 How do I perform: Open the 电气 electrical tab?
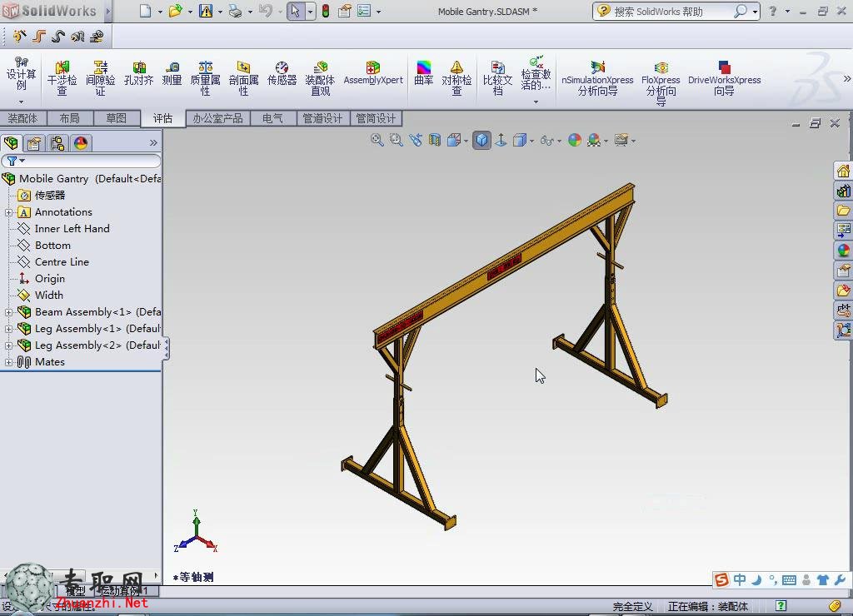click(x=273, y=118)
